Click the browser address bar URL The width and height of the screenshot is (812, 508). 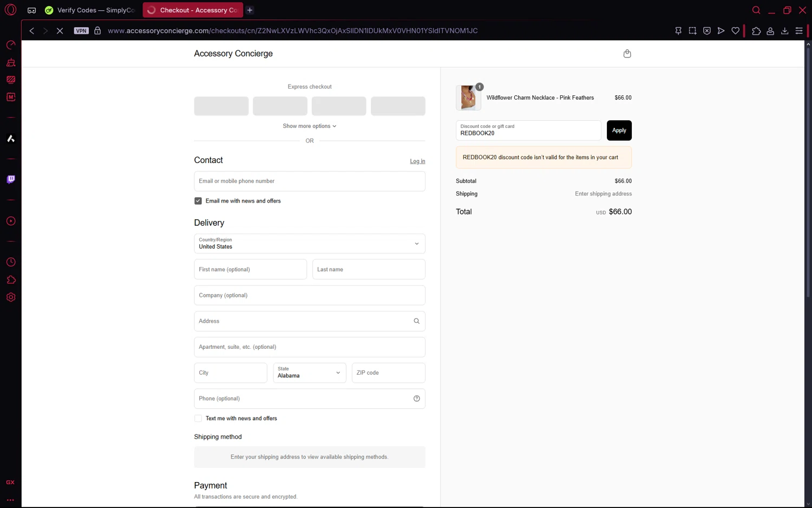tap(292, 31)
